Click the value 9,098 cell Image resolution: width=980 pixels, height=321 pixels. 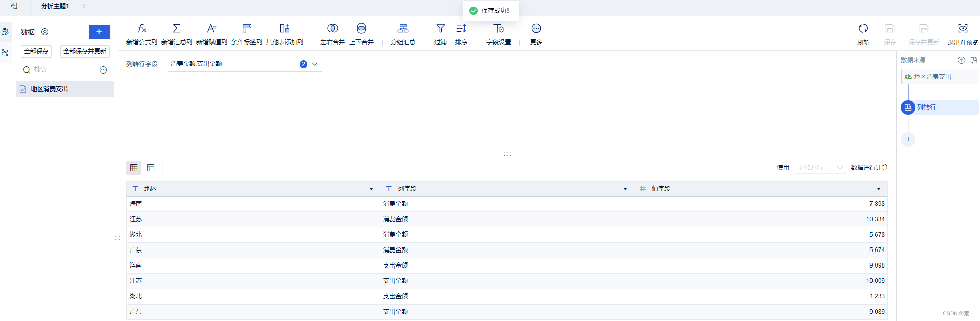point(761,265)
